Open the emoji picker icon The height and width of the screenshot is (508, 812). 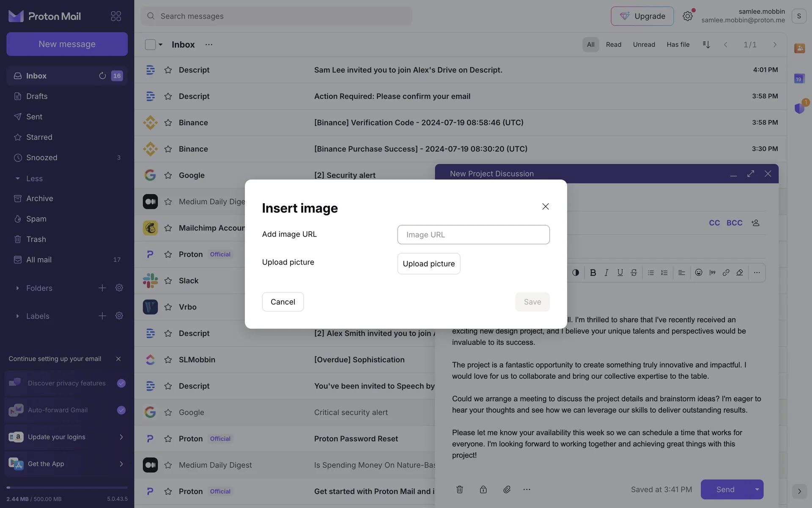click(699, 273)
